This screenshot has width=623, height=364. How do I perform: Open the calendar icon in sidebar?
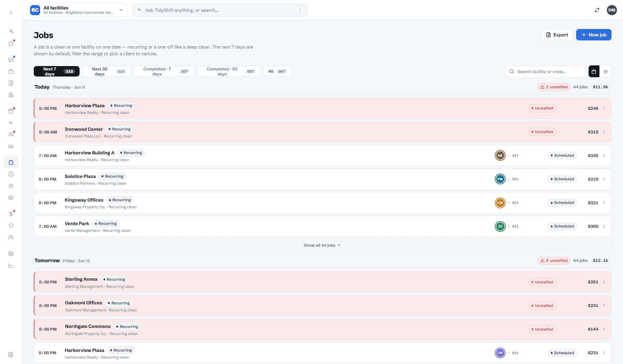11,111
